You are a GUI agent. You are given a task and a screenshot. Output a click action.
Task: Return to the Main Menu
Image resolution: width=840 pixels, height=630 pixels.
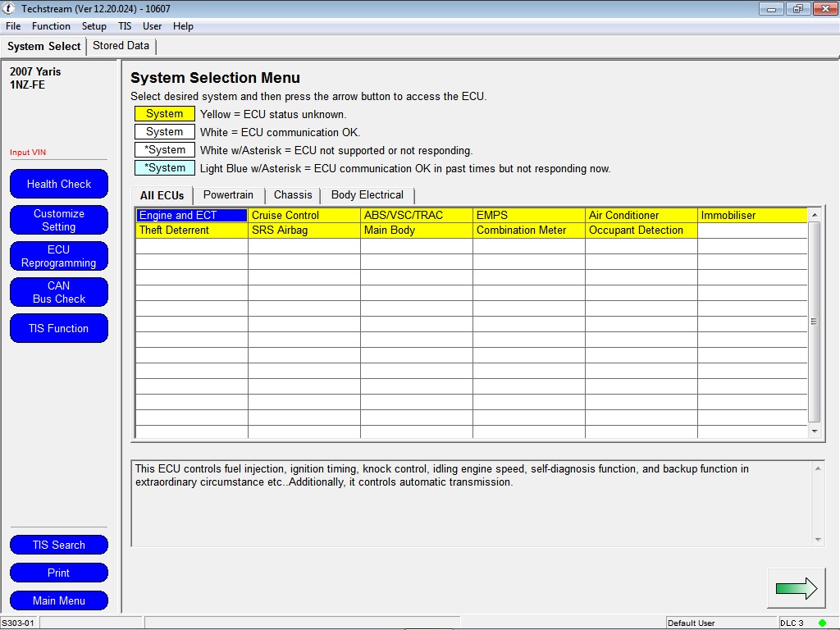tap(58, 600)
